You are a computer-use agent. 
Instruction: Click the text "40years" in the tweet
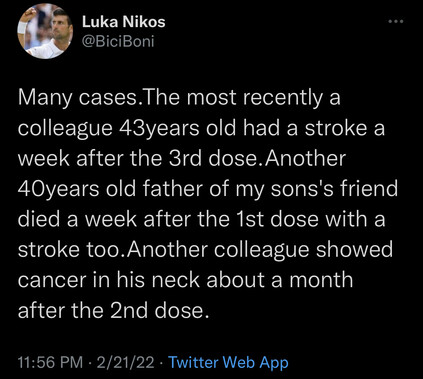pyautogui.click(x=58, y=189)
